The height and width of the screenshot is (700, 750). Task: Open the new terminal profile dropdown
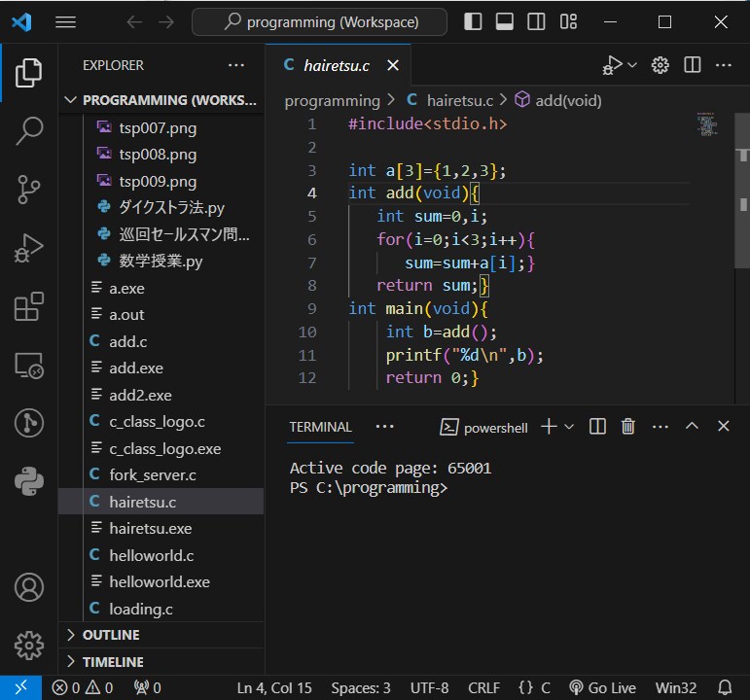569,427
